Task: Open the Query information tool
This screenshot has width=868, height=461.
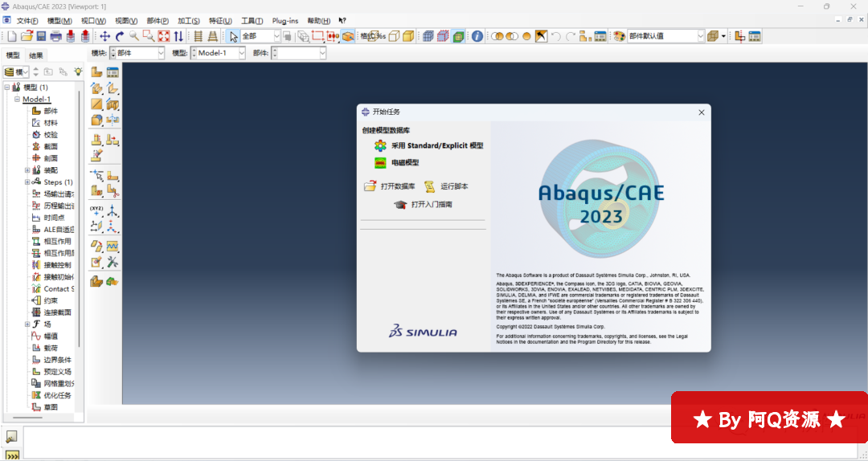Action: (x=477, y=36)
